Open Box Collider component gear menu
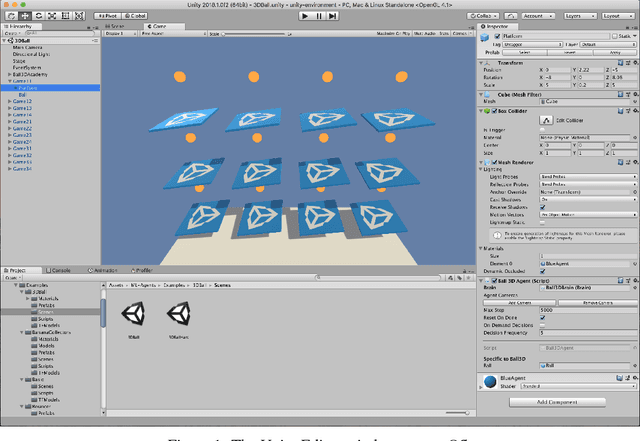The height and width of the screenshot is (441, 640). [633, 110]
